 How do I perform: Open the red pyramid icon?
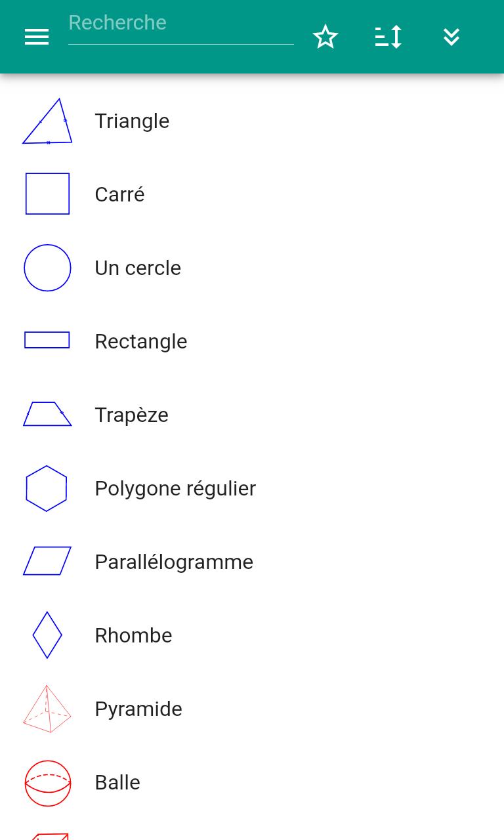tap(47, 709)
